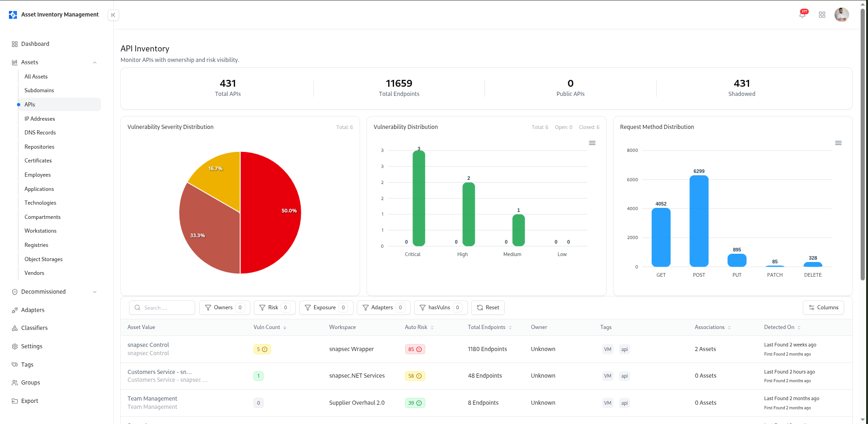
Task: Click the risk score 85 badge
Action: pos(415,349)
